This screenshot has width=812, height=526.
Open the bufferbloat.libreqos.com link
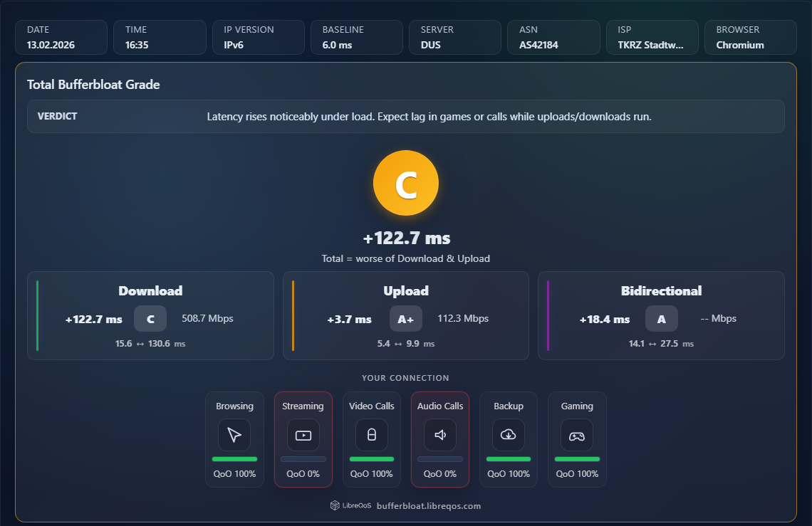pyautogui.click(x=429, y=506)
